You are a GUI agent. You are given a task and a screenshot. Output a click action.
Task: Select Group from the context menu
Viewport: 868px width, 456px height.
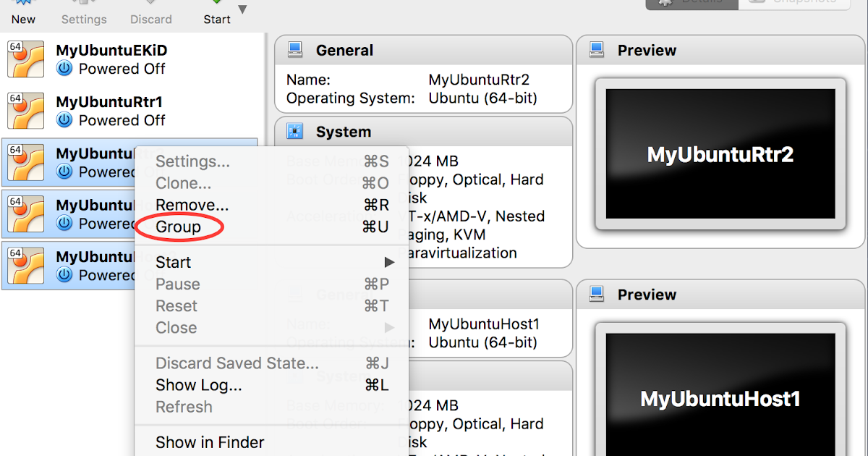point(176,227)
